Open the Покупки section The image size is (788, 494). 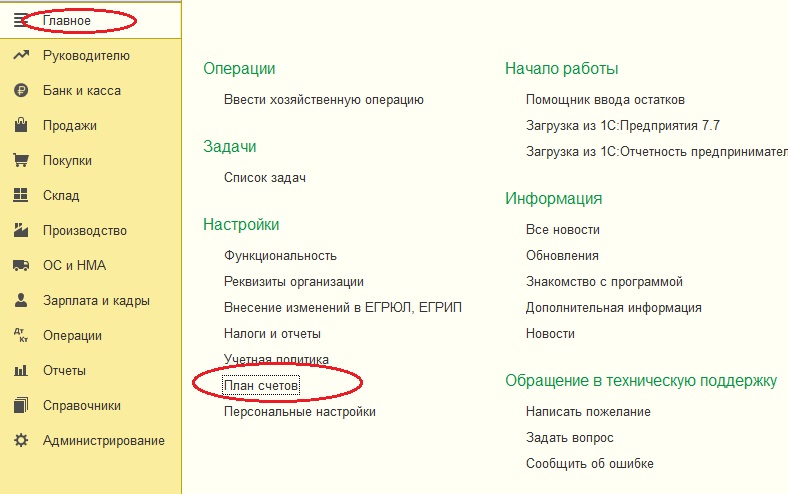coord(67,161)
